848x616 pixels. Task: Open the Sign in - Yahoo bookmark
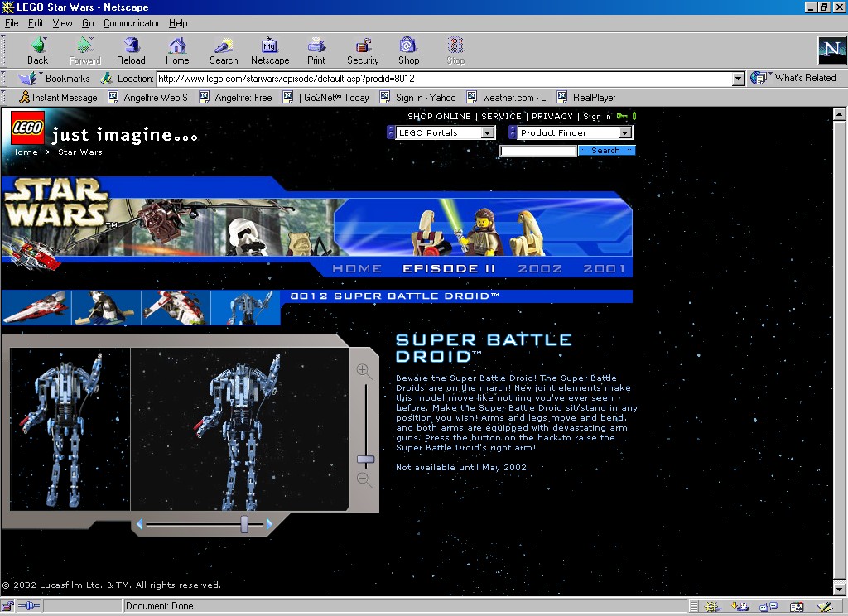tap(418, 98)
